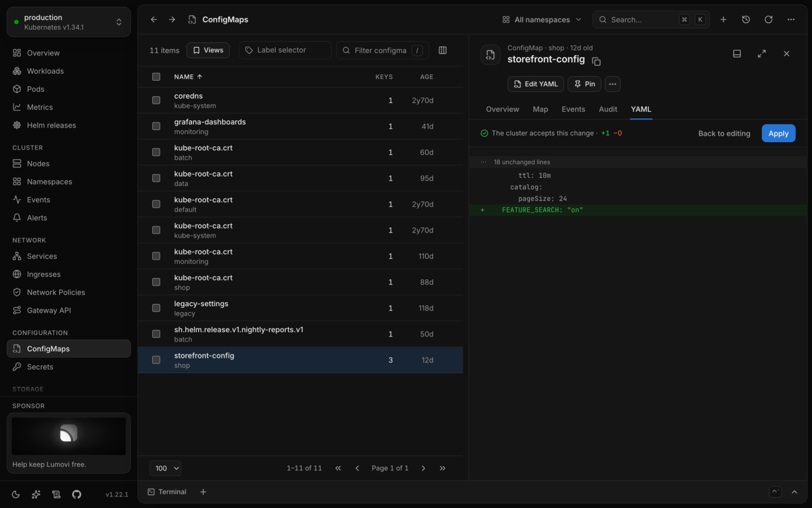Viewport: 812px width, 508px height.
Task: Add a new terminal tab
Action: [203, 492]
